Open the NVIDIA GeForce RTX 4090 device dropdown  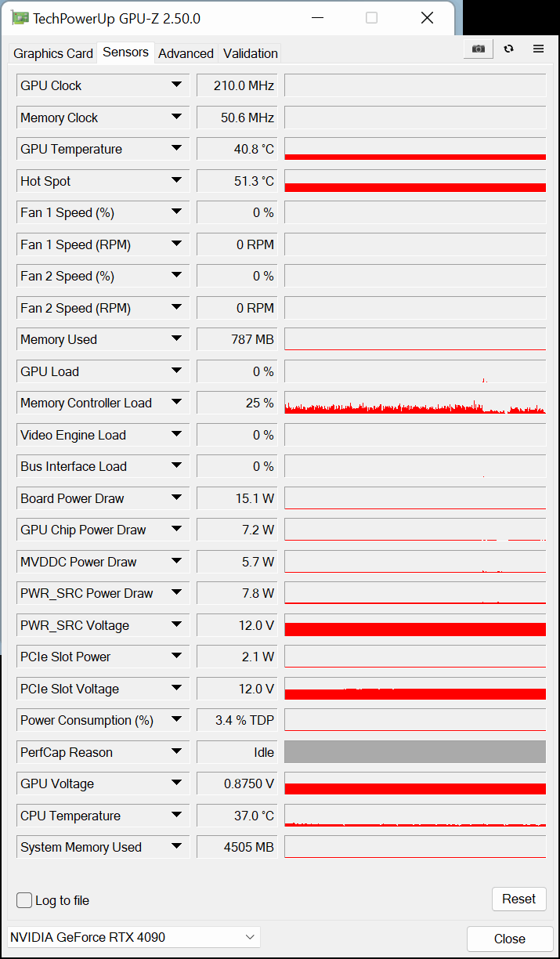click(x=133, y=937)
